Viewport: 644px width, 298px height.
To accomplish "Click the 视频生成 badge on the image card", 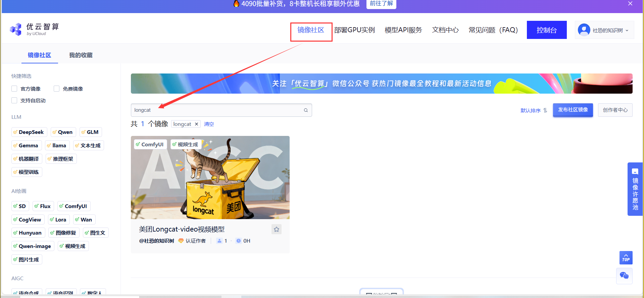I will click(185, 144).
